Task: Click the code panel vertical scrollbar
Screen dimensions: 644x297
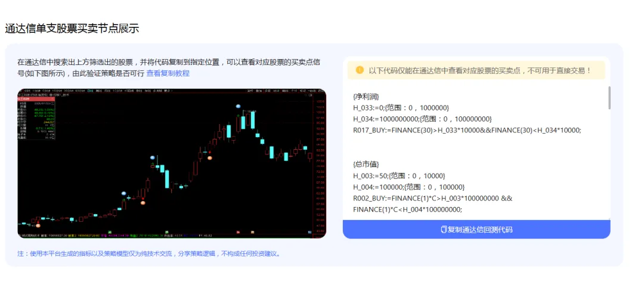Action: pos(609,98)
